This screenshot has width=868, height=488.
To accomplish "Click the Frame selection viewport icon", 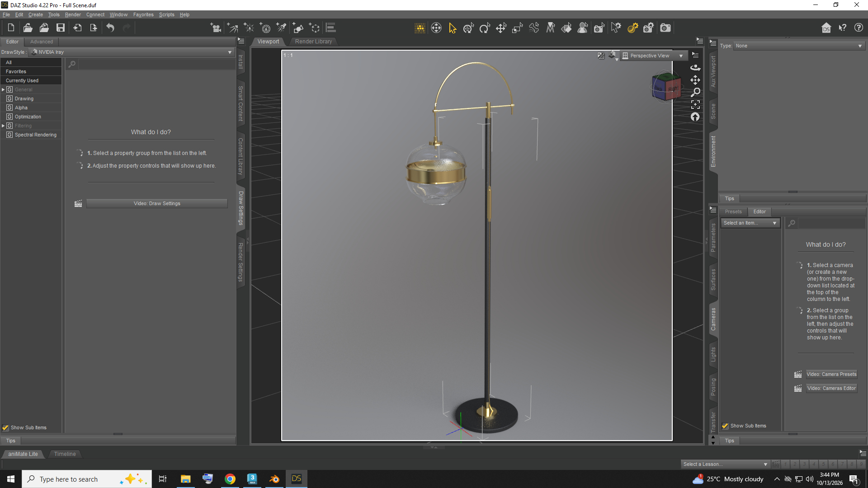I will pyautogui.click(x=695, y=104).
